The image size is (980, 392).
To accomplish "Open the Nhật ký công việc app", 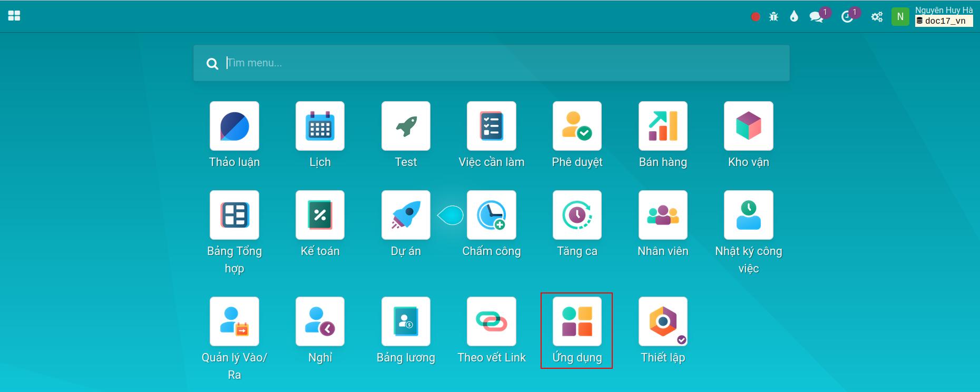I will pyautogui.click(x=749, y=215).
